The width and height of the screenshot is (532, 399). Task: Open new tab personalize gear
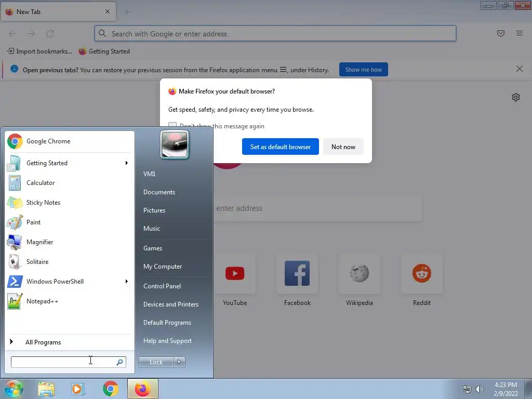point(516,97)
